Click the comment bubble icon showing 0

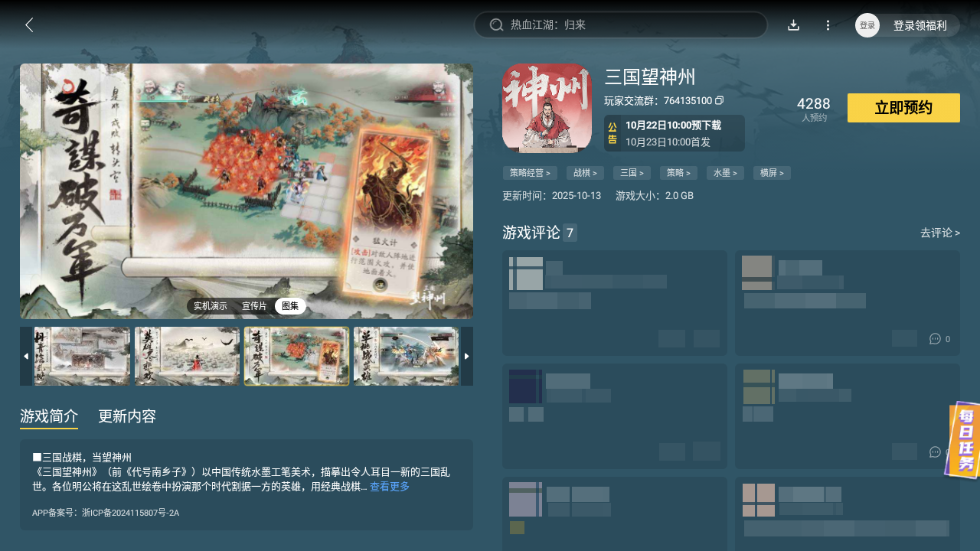pyautogui.click(x=935, y=338)
